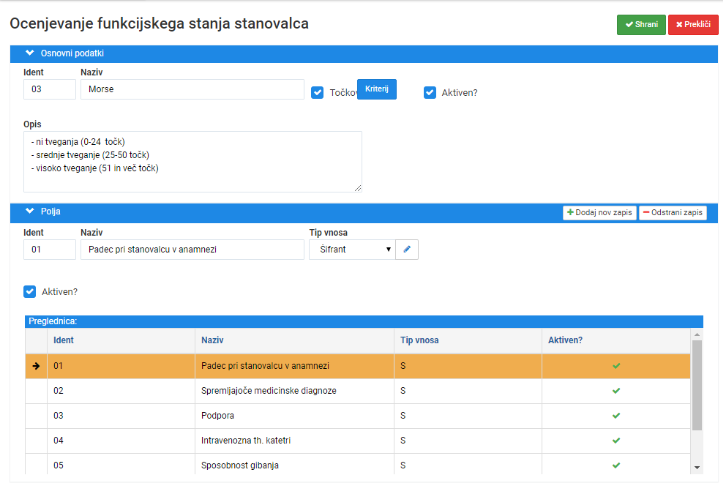Open the Kriterij button

[x=377, y=89]
